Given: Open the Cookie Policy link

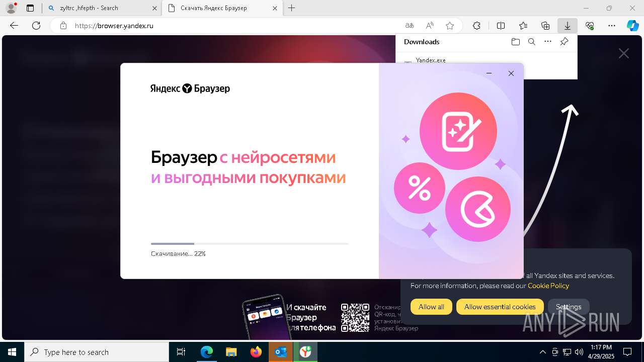Looking at the screenshot, I should pyautogui.click(x=548, y=286).
